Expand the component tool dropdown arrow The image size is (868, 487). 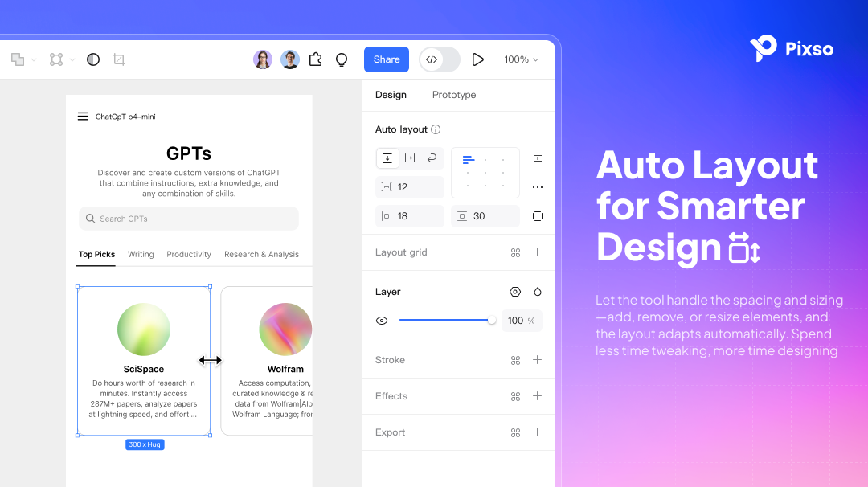point(72,59)
